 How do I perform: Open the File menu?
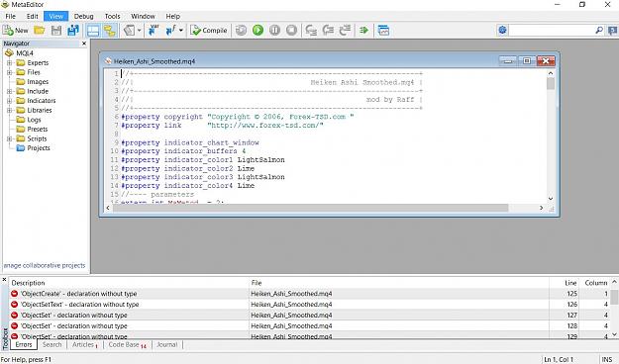click(x=10, y=16)
